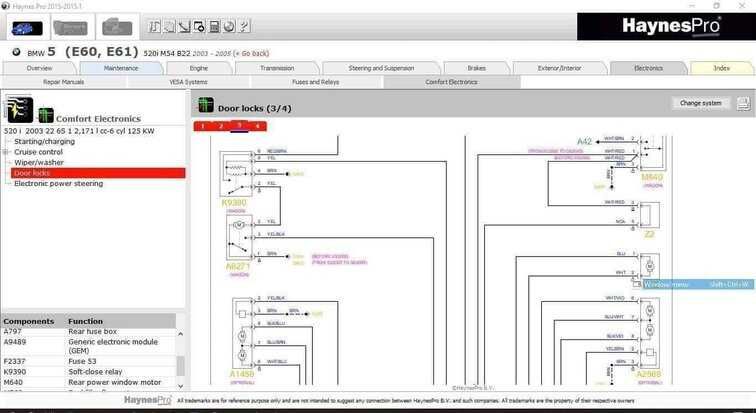Click the components list scroll up arrow

[180, 333]
